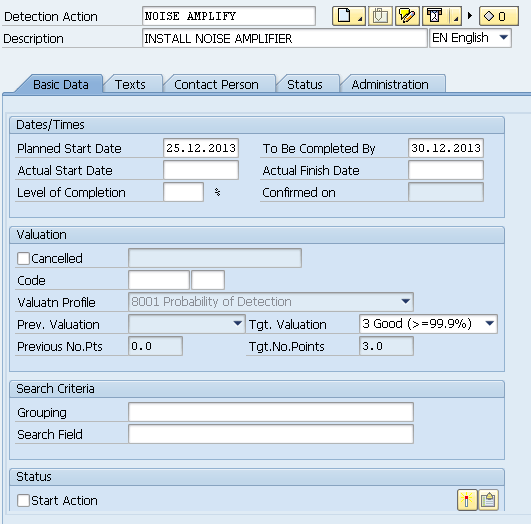
Task: Click the status clipboard icon at bottom
Action: tap(488, 500)
